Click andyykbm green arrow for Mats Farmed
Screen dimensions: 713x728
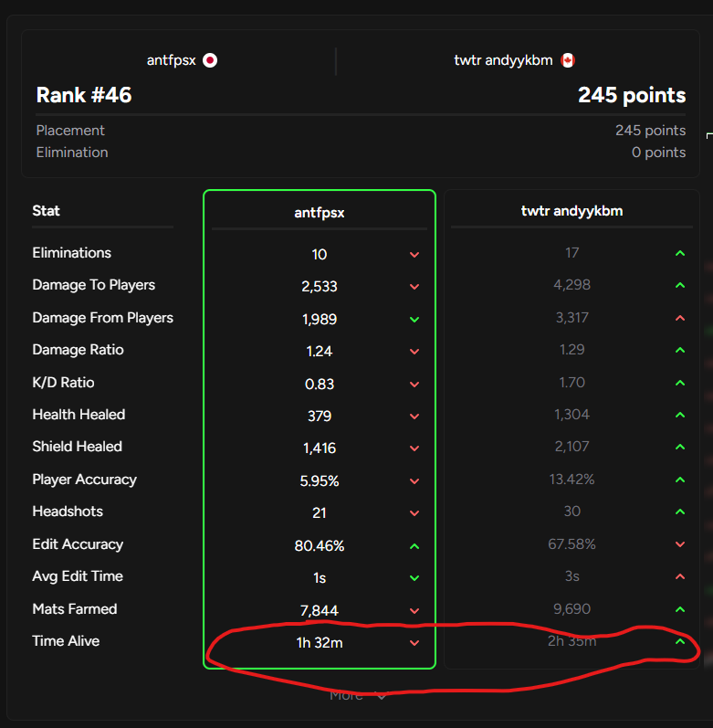click(x=680, y=609)
